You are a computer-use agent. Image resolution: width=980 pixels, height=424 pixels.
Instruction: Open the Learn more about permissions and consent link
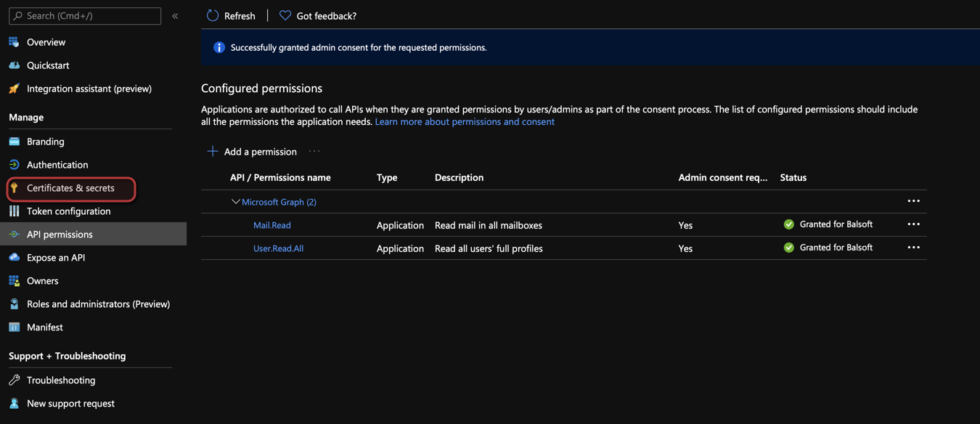tap(465, 122)
